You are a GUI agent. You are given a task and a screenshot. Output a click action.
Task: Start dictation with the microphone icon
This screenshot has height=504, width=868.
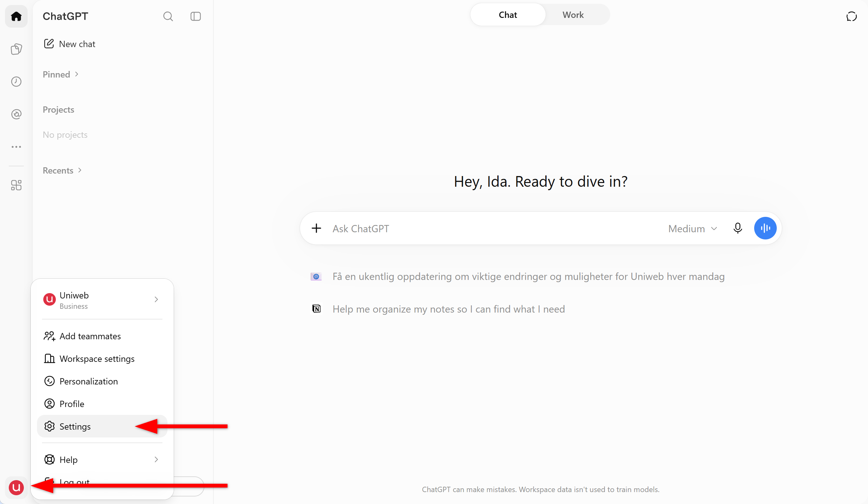(x=738, y=228)
